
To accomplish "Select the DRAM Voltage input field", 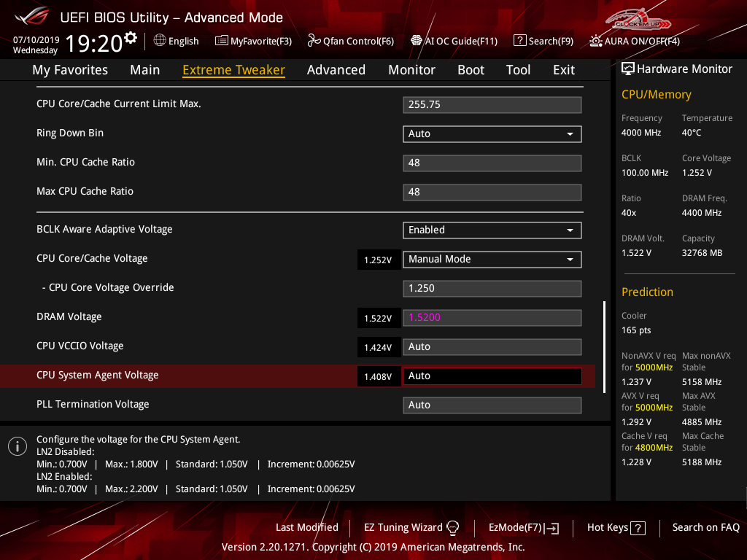I will [x=492, y=317].
